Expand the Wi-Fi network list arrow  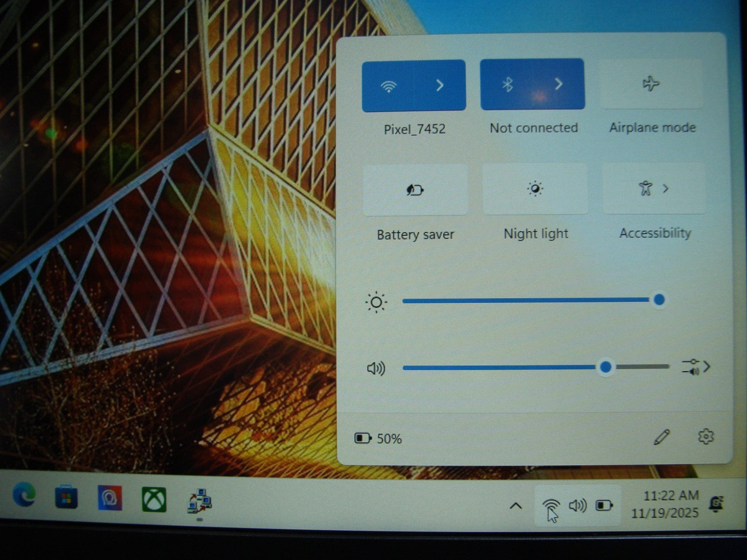(x=440, y=85)
